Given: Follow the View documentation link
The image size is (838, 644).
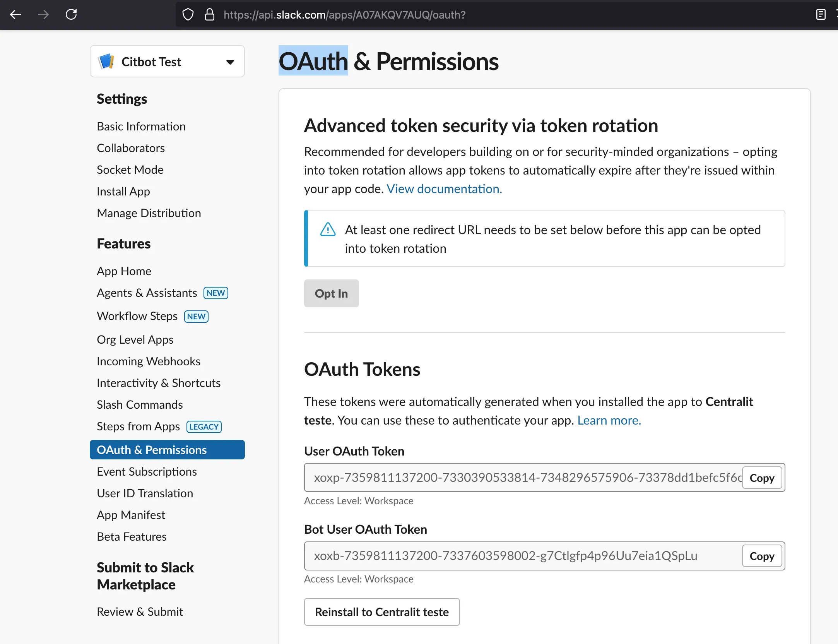Looking at the screenshot, I should click(x=444, y=189).
